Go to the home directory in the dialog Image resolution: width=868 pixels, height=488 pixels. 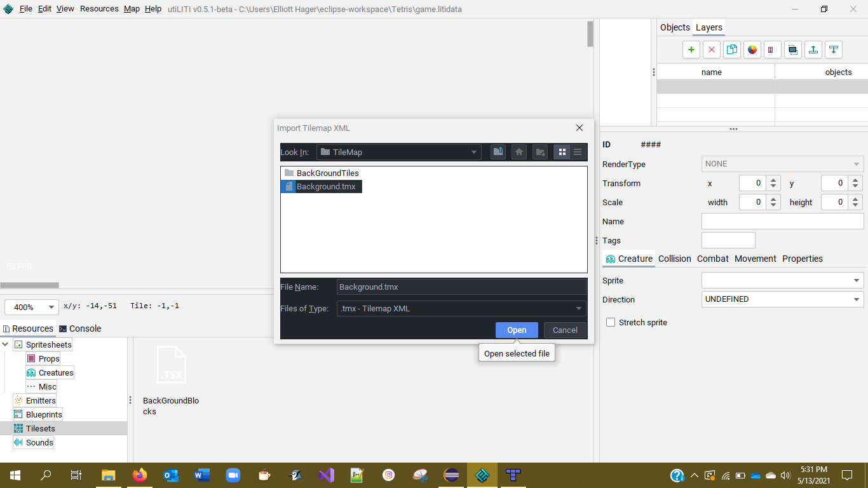pyautogui.click(x=518, y=152)
